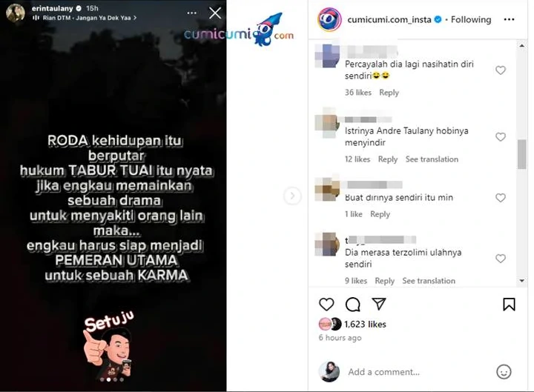
Task: Go to next slide arrow
Action: tap(292, 196)
